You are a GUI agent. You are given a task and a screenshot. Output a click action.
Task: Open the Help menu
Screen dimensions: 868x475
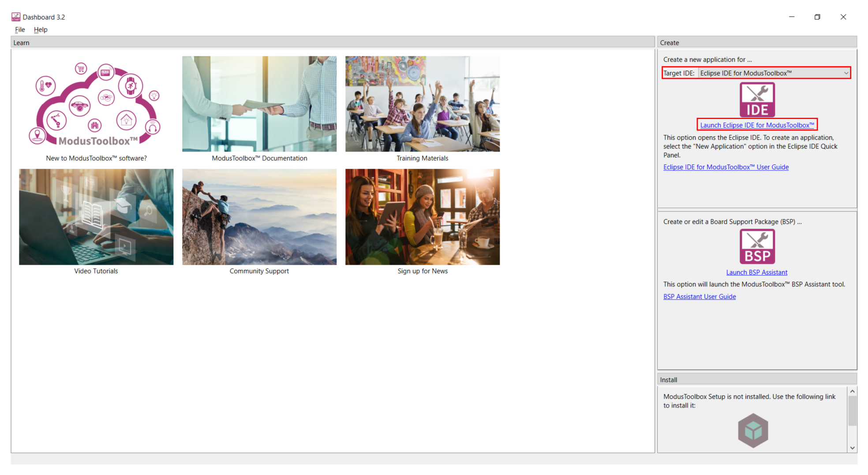click(x=41, y=30)
